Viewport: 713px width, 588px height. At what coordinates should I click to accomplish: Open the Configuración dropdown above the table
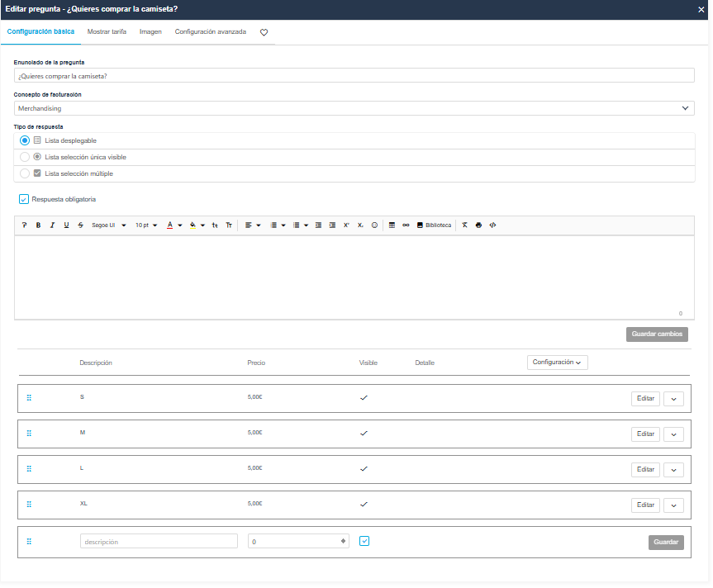click(x=557, y=363)
